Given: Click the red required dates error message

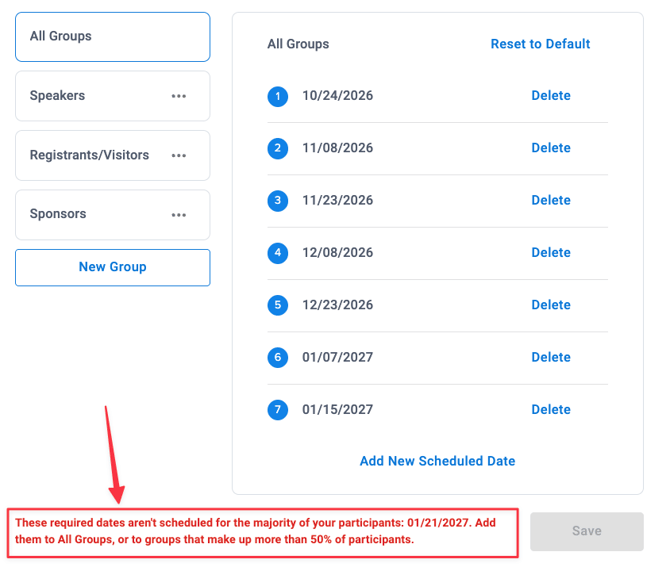Looking at the screenshot, I should (x=256, y=531).
